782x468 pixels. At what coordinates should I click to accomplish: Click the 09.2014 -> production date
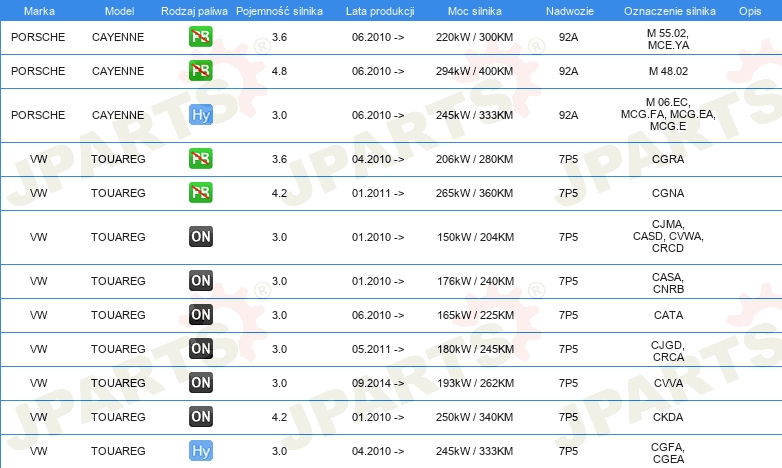point(378,383)
